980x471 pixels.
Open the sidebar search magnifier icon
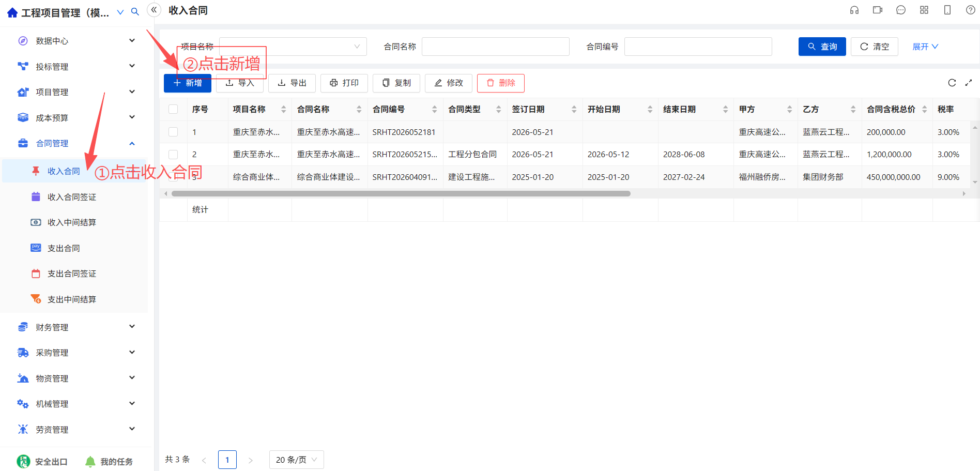pos(135,12)
